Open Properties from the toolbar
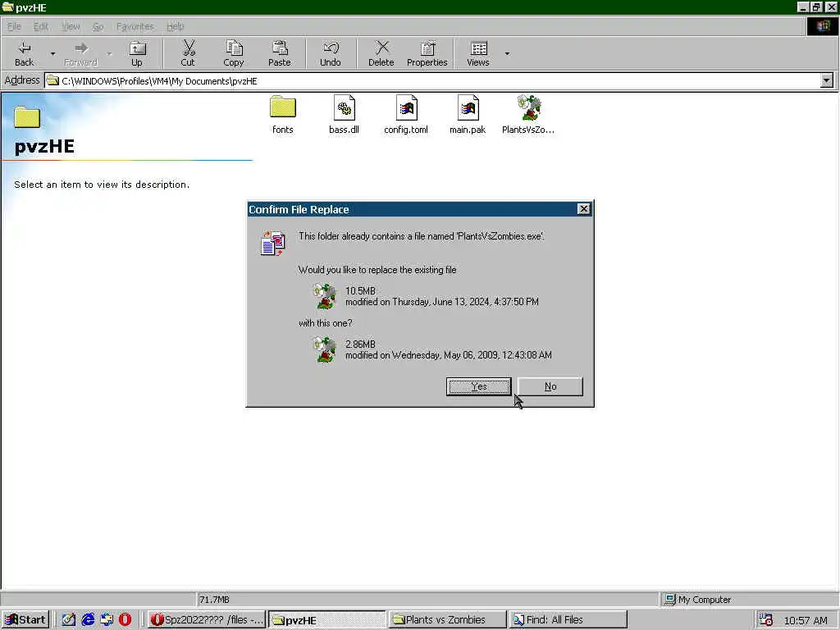The image size is (840, 630). tap(427, 53)
